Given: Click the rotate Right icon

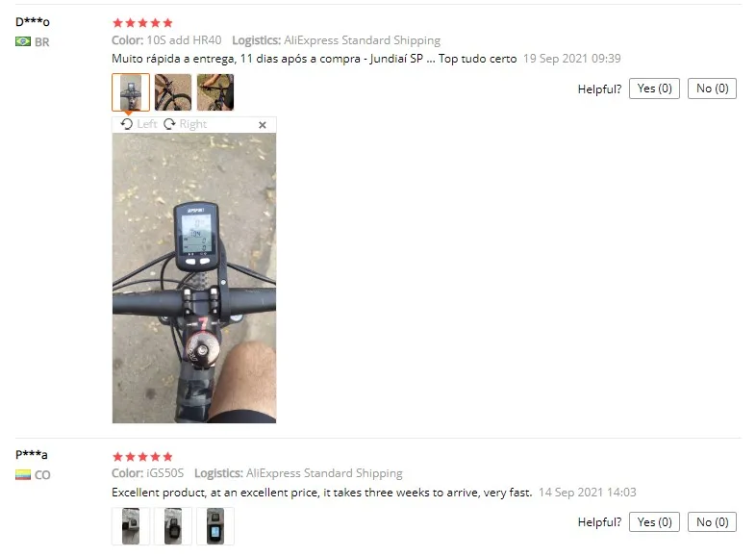Looking at the screenshot, I should 169,124.
